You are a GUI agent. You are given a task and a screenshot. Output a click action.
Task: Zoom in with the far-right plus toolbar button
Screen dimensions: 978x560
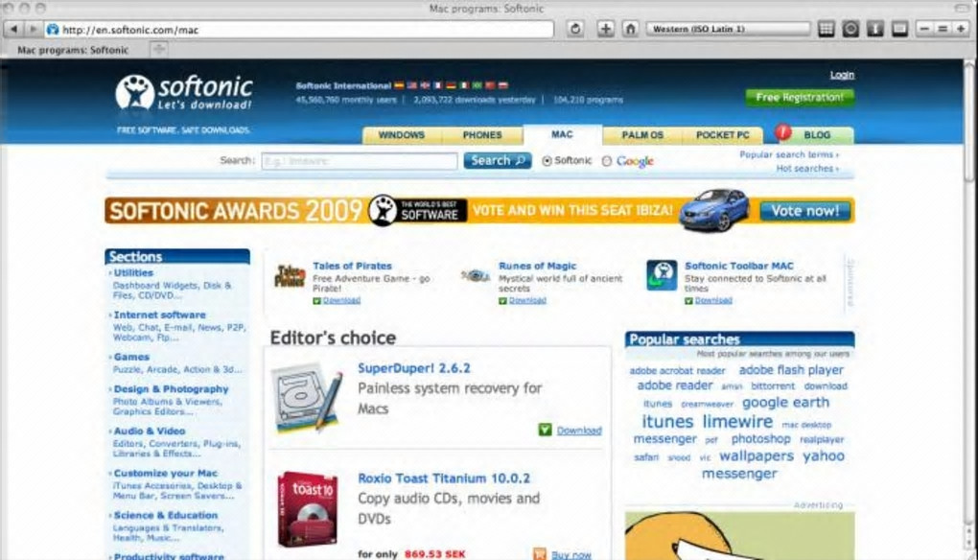click(961, 29)
